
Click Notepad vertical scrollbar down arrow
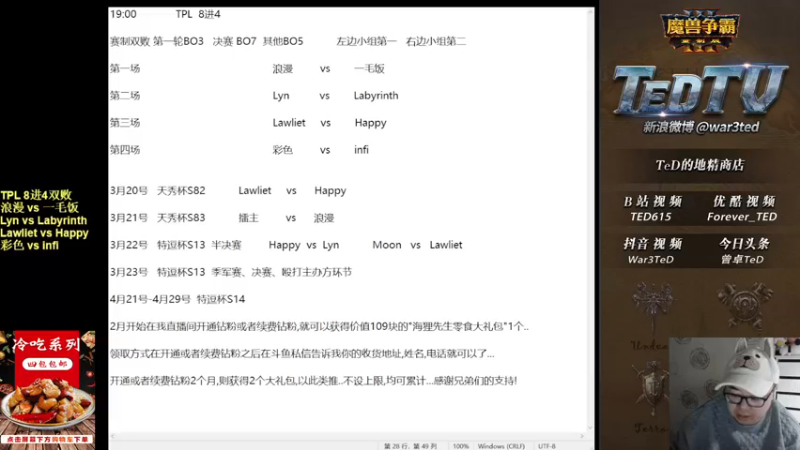coord(590,428)
